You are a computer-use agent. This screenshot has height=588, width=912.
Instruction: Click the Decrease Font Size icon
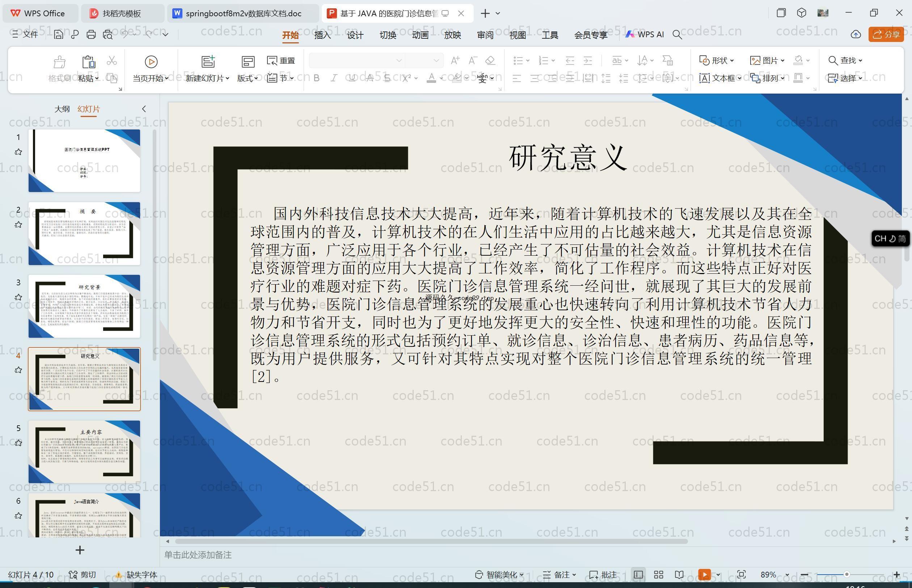[473, 60]
